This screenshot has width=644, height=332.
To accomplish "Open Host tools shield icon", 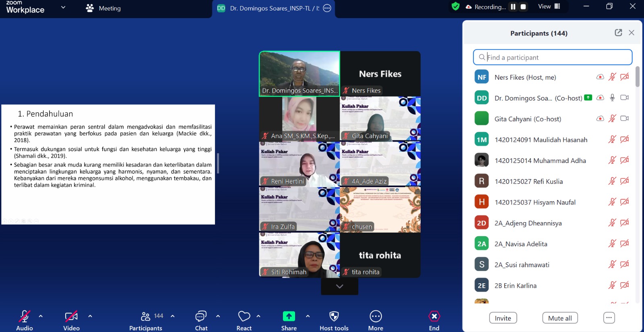I will (334, 317).
